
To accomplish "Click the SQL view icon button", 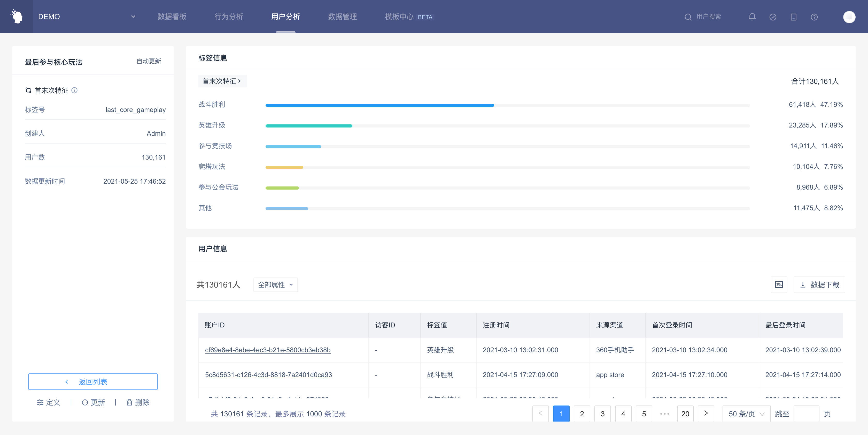I will point(779,284).
